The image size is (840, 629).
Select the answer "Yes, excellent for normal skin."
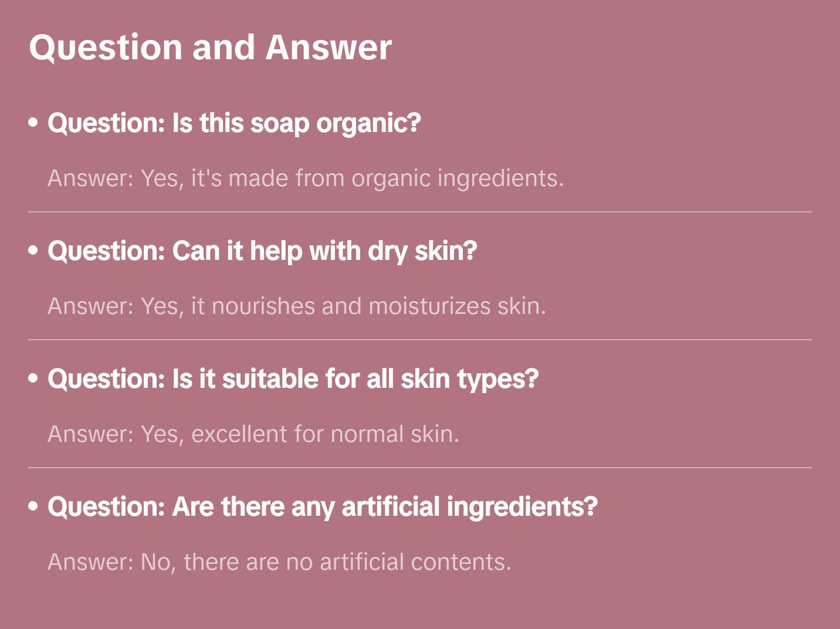point(253,434)
